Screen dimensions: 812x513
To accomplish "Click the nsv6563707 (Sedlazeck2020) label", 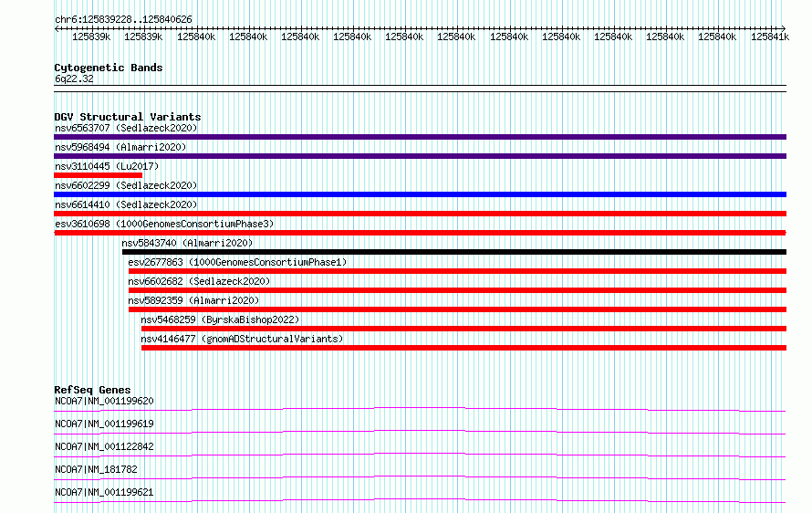I will 126,128.
